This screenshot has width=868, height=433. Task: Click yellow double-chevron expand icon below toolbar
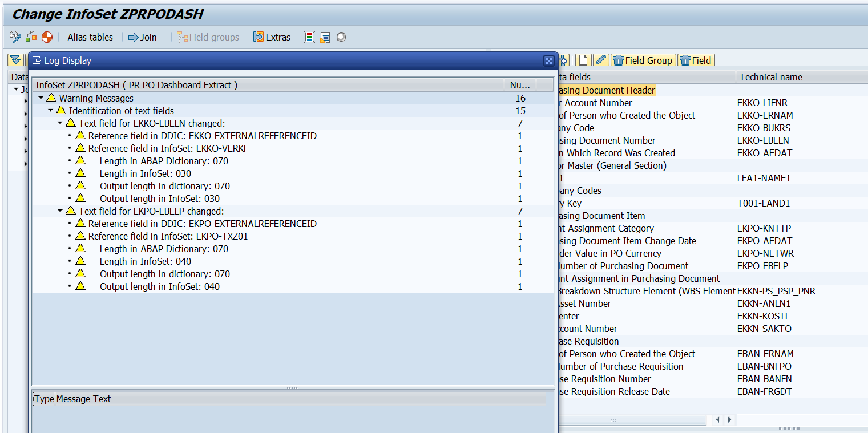point(15,60)
